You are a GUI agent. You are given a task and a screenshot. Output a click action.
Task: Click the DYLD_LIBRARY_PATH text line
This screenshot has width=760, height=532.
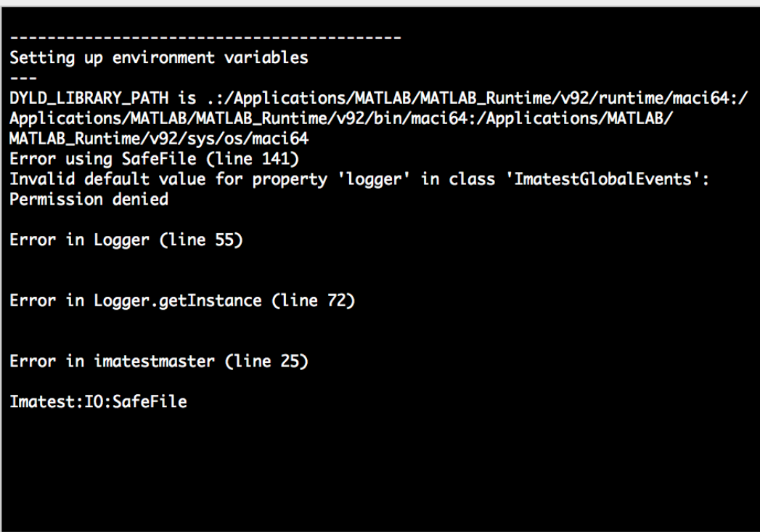click(x=379, y=99)
